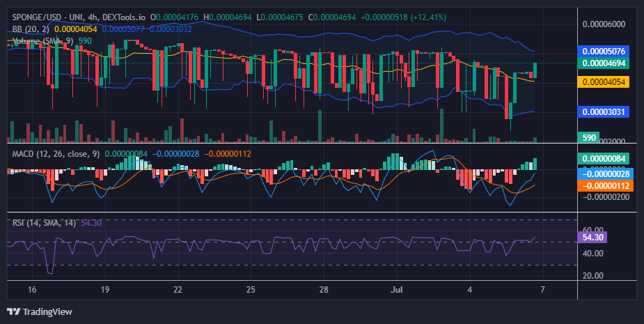The image size is (644, 324).
Task: Click the MACD legend value 0.00000084
Action: click(126, 154)
